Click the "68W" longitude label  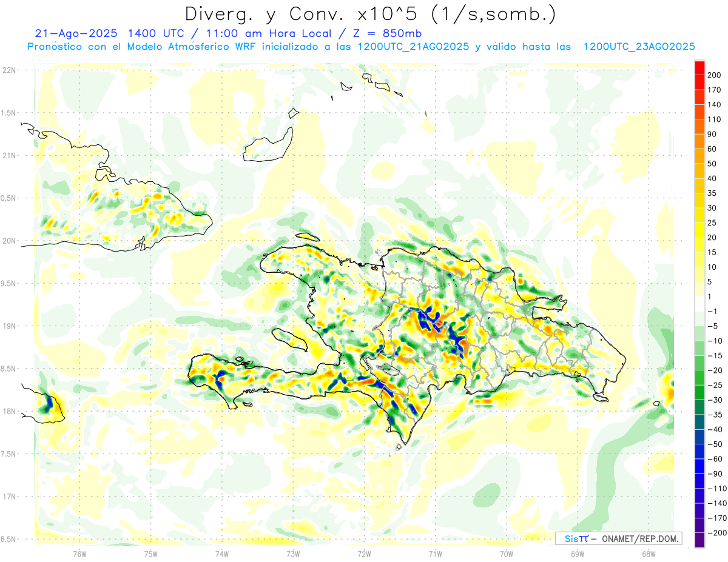click(x=648, y=554)
